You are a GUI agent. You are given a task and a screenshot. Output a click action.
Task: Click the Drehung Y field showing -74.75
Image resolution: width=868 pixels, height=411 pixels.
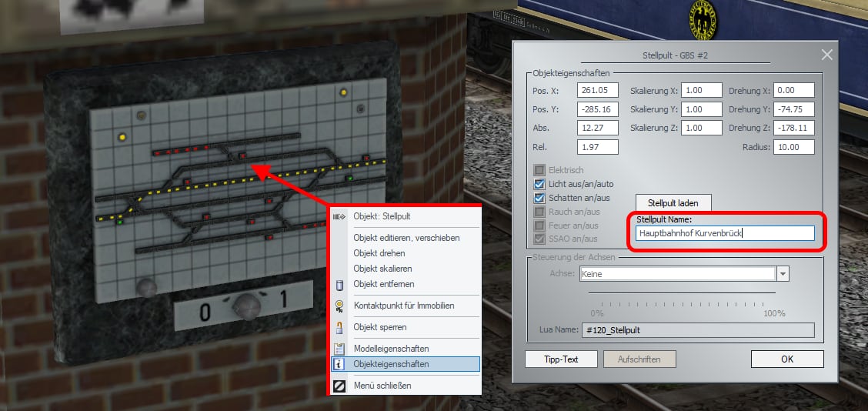[794, 109]
